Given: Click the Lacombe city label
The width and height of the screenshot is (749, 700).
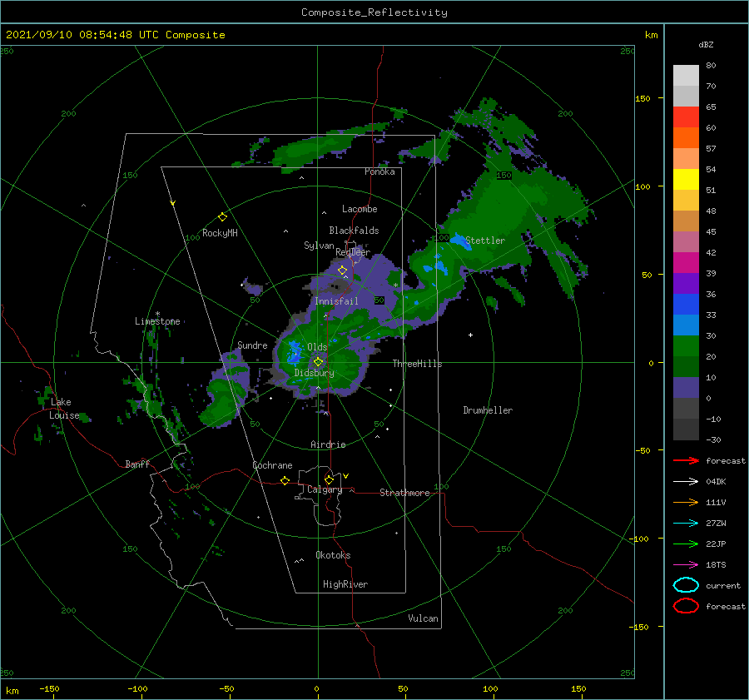Looking at the screenshot, I should coord(360,209).
